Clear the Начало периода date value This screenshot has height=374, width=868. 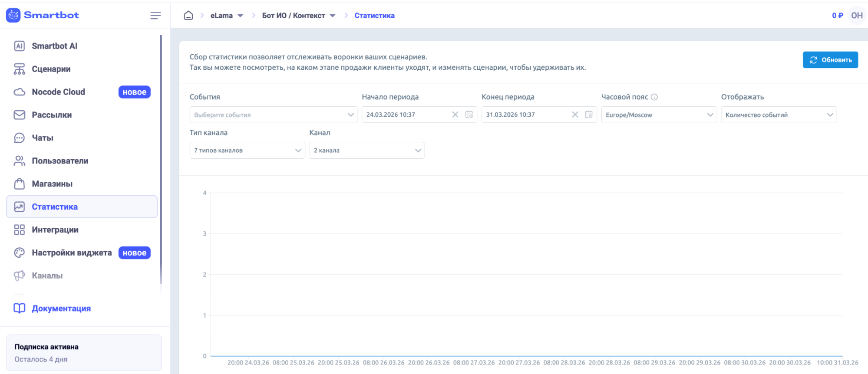[x=455, y=115]
